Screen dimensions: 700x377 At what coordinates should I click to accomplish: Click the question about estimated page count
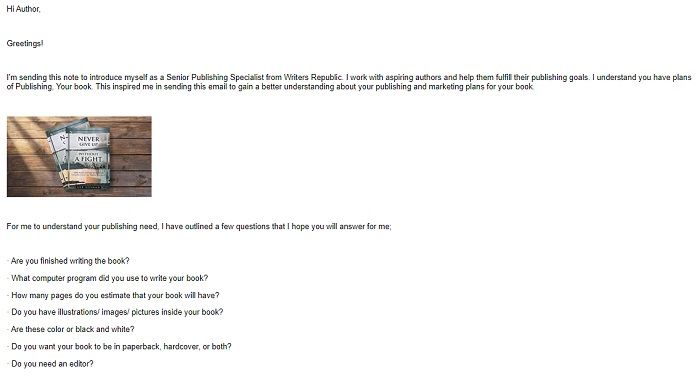[115, 295]
